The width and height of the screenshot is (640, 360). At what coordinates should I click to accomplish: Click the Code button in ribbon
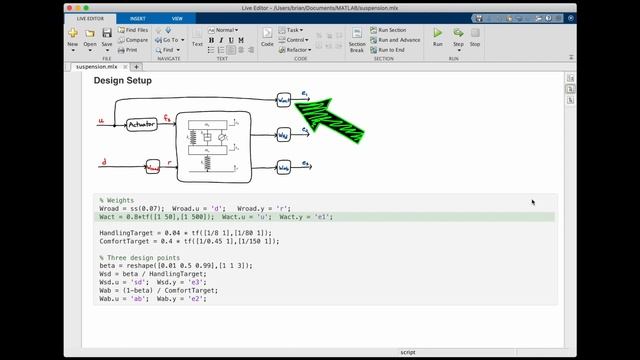(267, 37)
